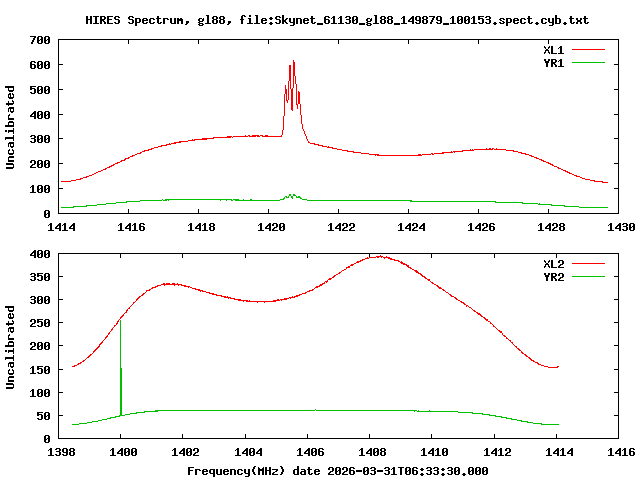This screenshot has height=480, width=640.
Task: Click the top plot 1416 x-axis tick label
Action: tap(131, 227)
